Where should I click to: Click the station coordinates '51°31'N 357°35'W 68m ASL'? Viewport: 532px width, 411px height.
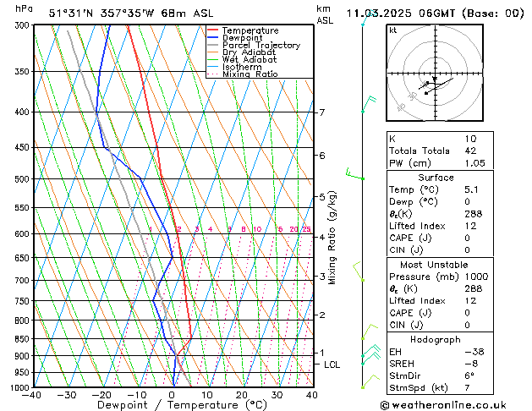point(131,14)
